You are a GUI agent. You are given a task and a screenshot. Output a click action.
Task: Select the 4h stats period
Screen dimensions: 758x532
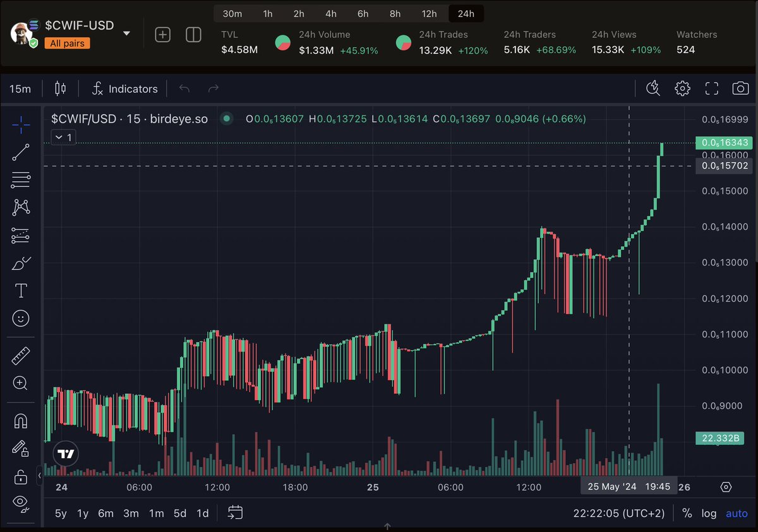coord(331,14)
